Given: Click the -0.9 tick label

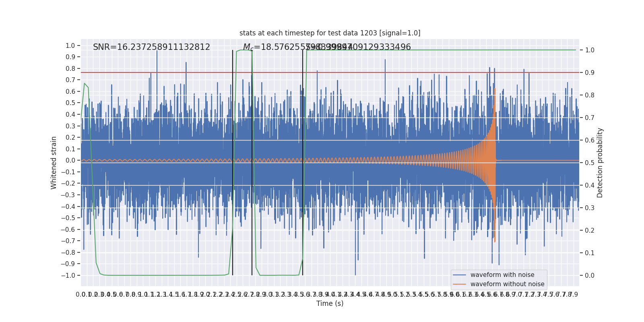Looking at the screenshot, I should coord(68,264).
